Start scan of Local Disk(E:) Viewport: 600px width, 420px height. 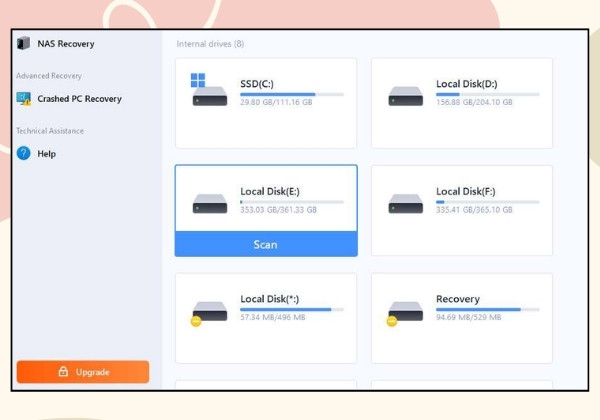pos(266,244)
